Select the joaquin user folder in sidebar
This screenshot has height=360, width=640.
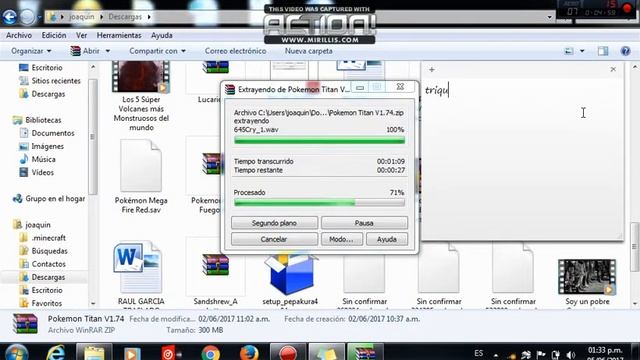32,225
